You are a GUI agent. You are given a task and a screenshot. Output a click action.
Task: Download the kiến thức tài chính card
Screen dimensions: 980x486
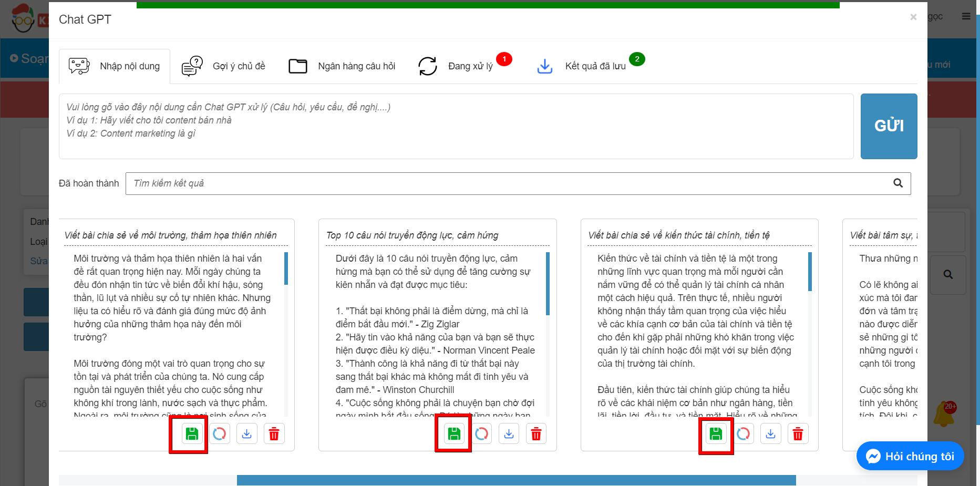[x=770, y=434]
